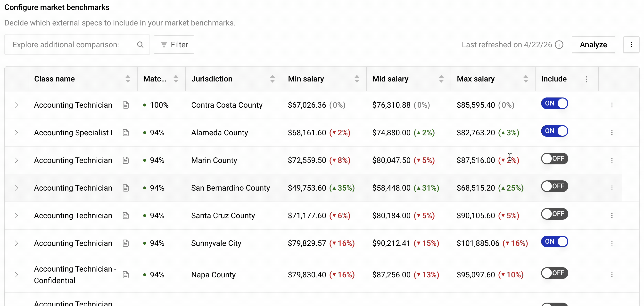View spec document for Accounting Specialist I
This screenshot has height=306, width=644.
click(126, 133)
